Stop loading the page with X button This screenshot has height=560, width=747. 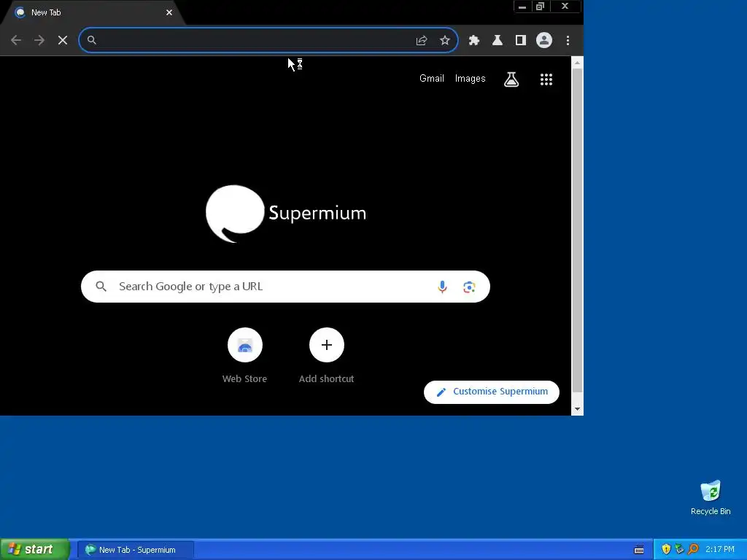point(63,41)
